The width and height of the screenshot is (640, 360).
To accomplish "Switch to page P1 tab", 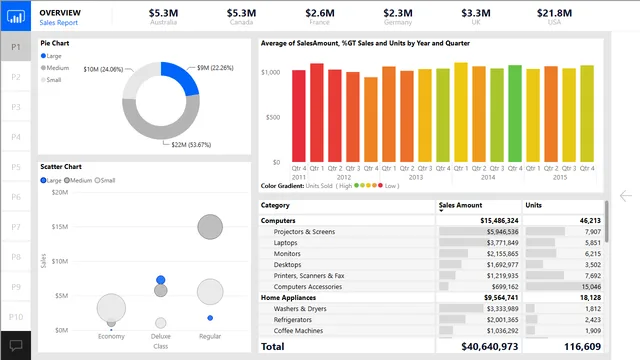I will tap(16, 47).
